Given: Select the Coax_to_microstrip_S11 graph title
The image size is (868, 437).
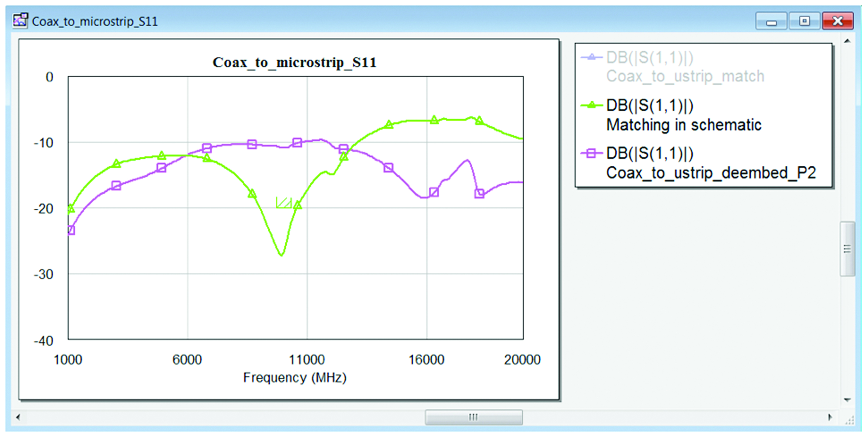Looking at the screenshot, I should click(x=294, y=62).
